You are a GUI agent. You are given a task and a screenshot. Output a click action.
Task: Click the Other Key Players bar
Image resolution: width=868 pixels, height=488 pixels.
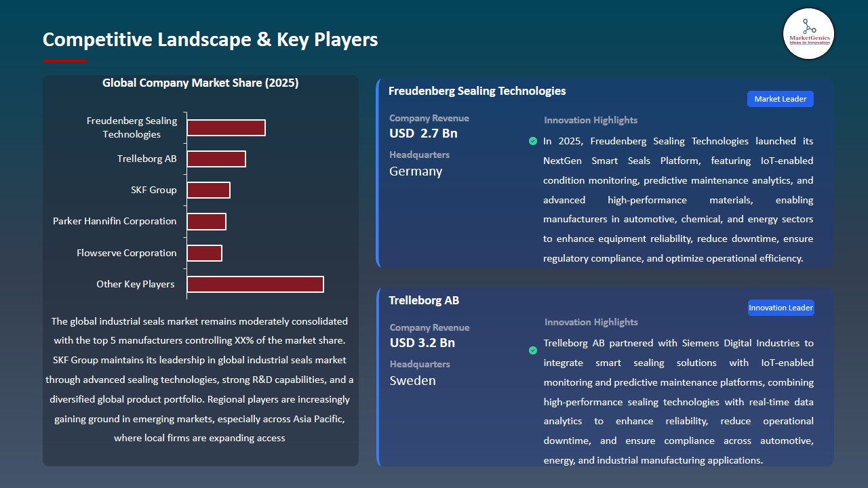click(256, 284)
